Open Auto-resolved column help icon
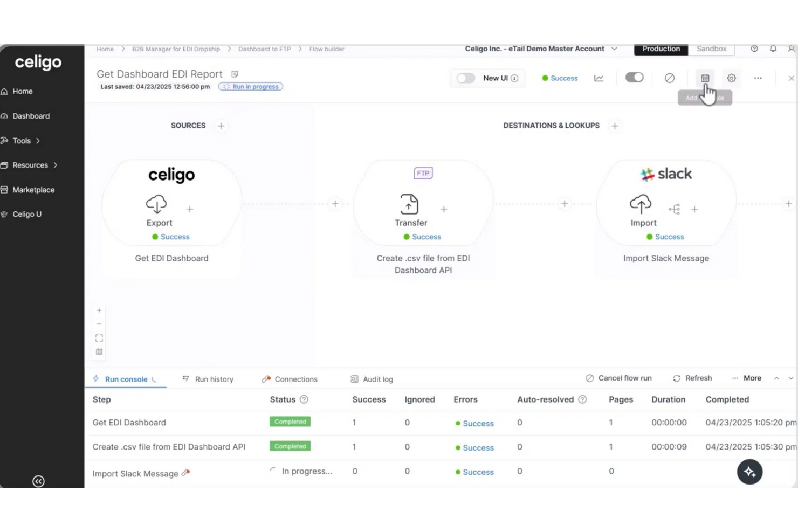The height and width of the screenshot is (532, 798). click(582, 399)
